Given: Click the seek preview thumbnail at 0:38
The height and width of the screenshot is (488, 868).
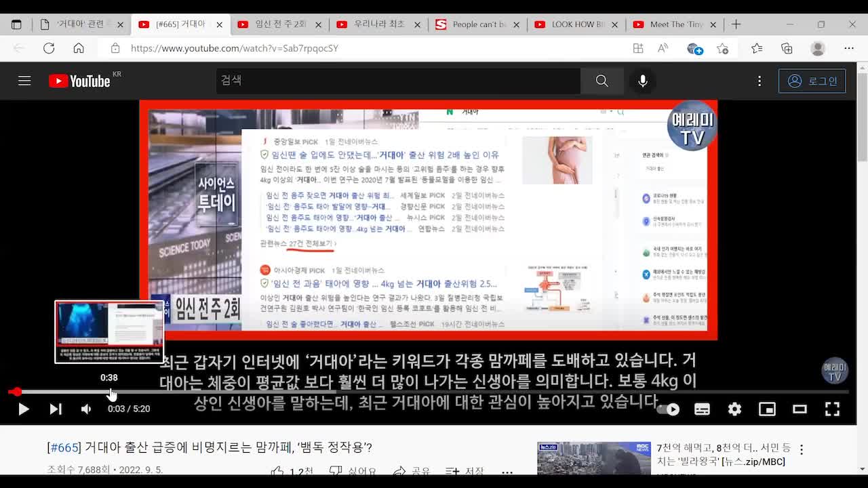Looking at the screenshot, I should pos(109,332).
